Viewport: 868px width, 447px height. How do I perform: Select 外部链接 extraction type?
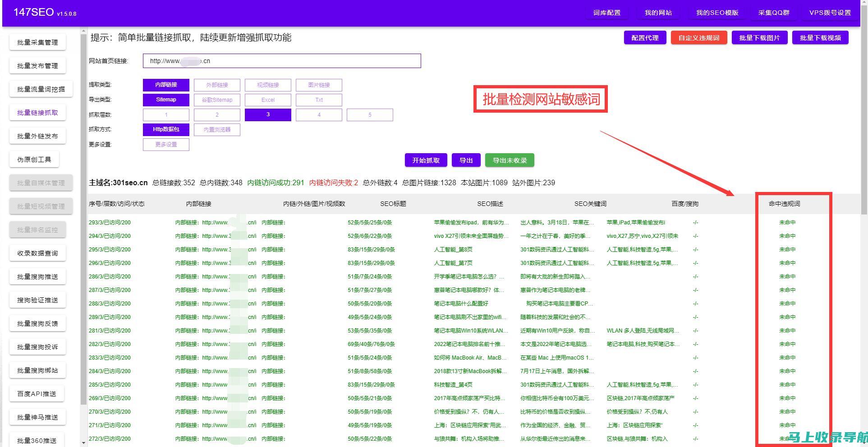pos(217,85)
